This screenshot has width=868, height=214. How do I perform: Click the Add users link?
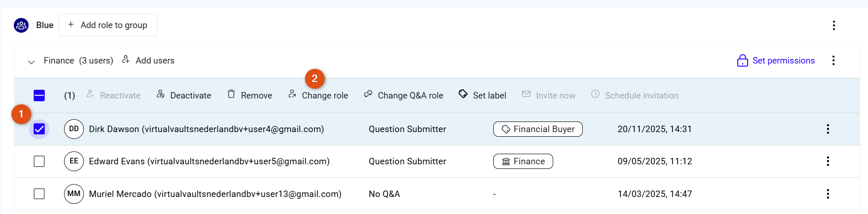(x=155, y=61)
